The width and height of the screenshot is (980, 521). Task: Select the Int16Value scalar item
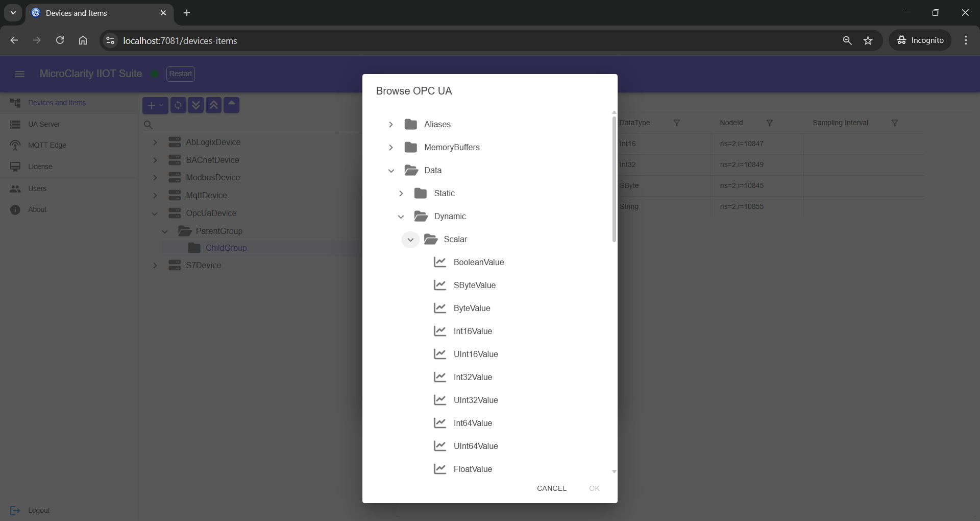[x=474, y=331]
